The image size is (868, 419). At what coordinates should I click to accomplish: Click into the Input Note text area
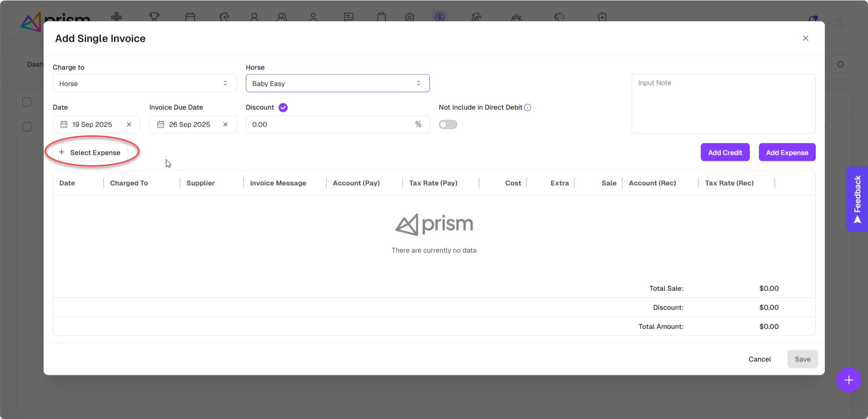point(723,104)
